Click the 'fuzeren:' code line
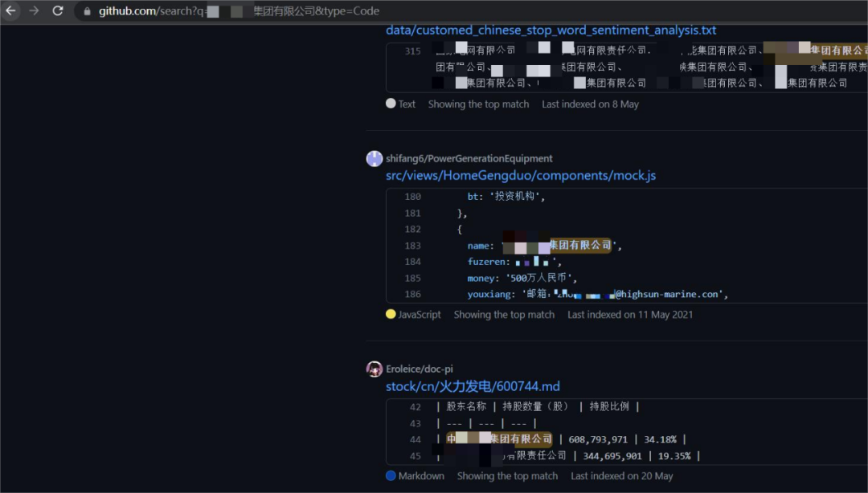 (514, 262)
